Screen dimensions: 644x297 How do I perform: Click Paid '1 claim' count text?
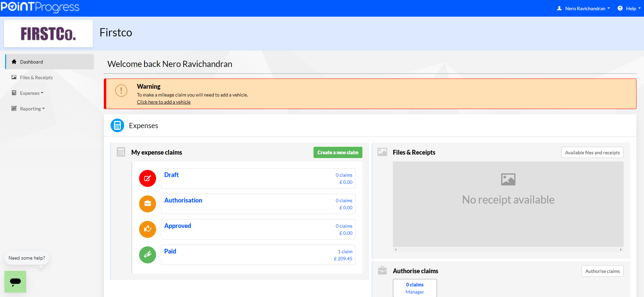[x=345, y=251]
